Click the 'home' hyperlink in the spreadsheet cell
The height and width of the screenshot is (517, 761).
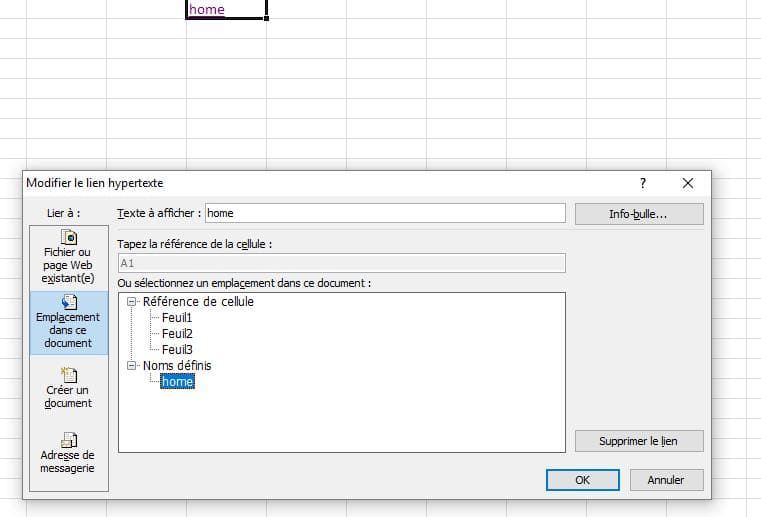click(206, 10)
